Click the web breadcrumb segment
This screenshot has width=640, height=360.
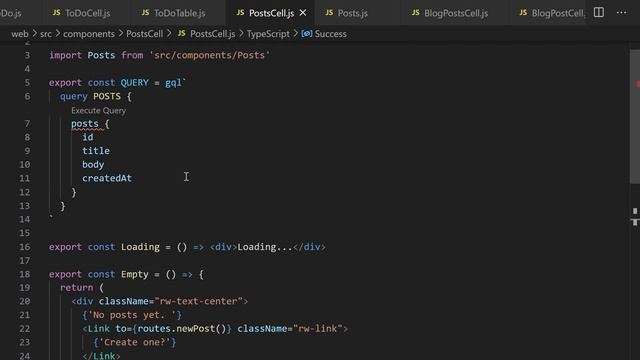tap(20, 34)
